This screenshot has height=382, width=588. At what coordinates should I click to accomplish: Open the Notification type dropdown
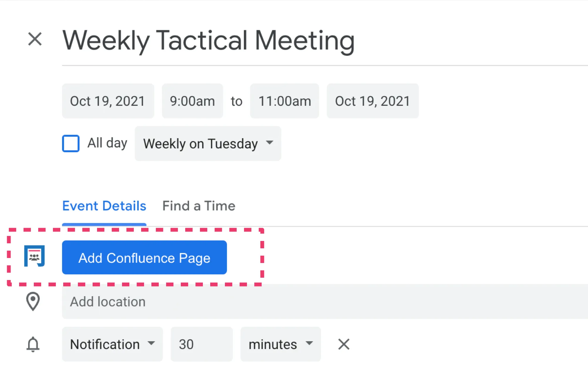112,344
